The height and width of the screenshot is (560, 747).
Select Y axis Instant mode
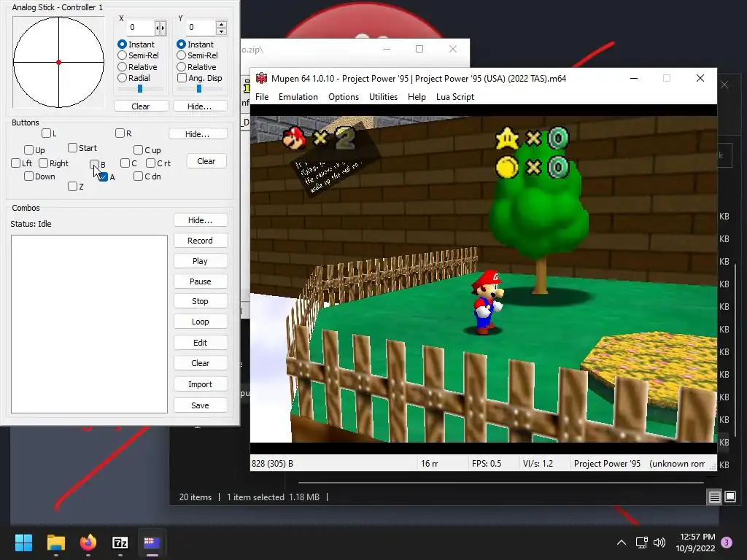click(x=181, y=44)
